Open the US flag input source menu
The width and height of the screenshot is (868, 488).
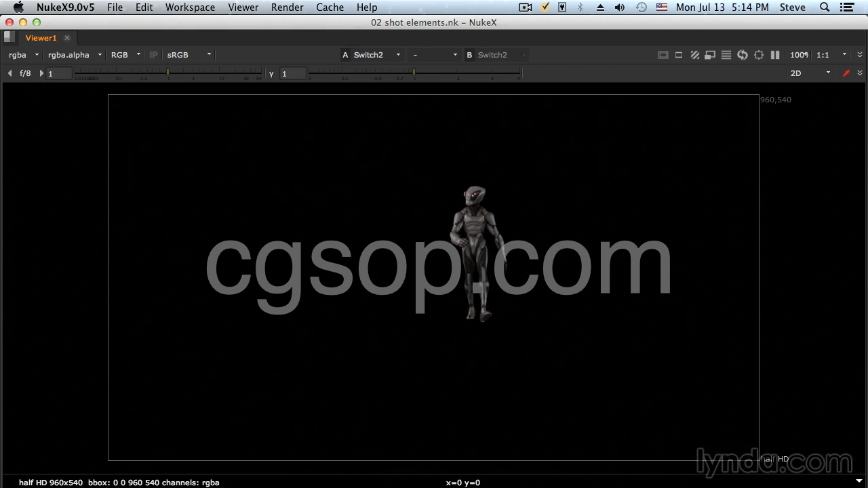tap(662, 7)
